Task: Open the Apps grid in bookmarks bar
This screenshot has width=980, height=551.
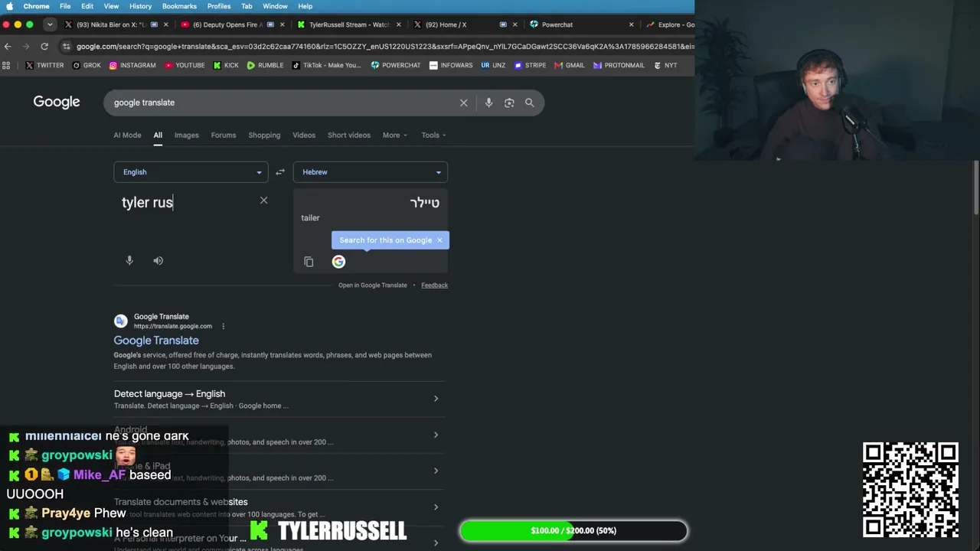Action: pyautogui.click(x=6, y=66)
